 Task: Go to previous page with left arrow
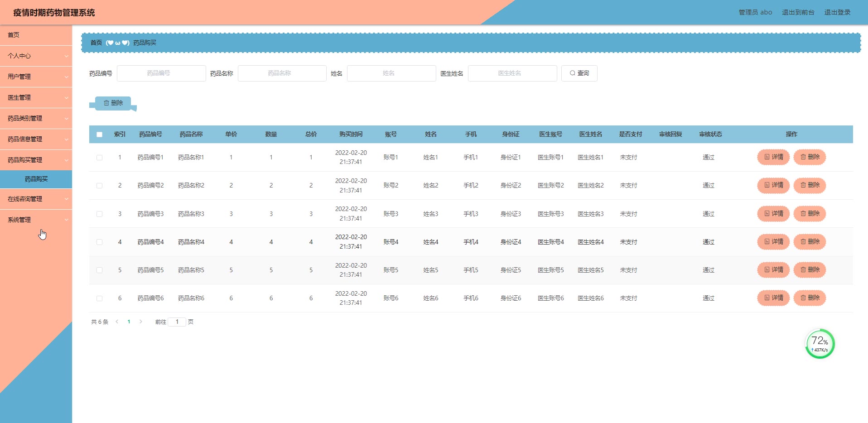coord(117,322)
